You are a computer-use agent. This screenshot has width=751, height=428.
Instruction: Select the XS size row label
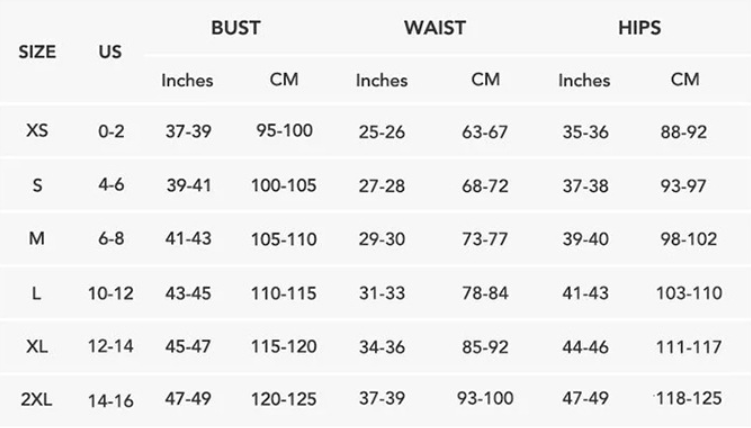tap(37, 131)
